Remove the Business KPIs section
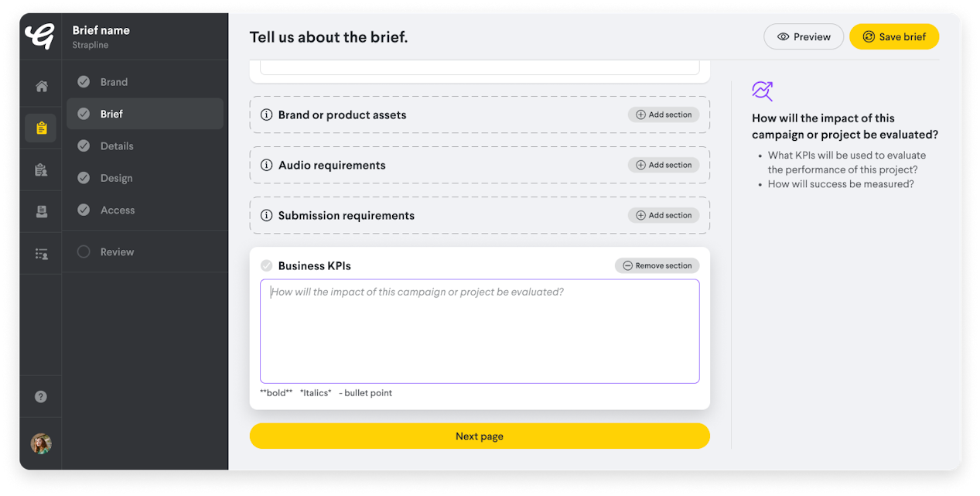980x496 pixels. point(657,265)
